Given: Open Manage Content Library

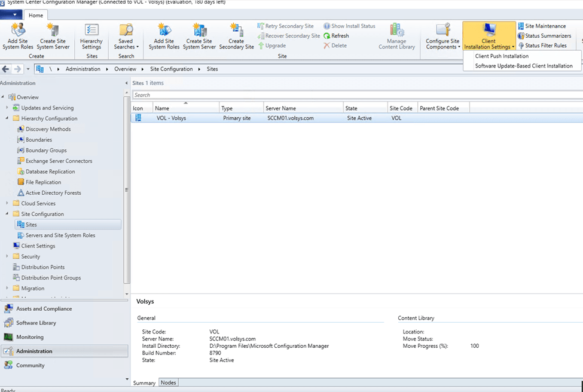Looking at the screenshot, I should (x=396, y=36).
